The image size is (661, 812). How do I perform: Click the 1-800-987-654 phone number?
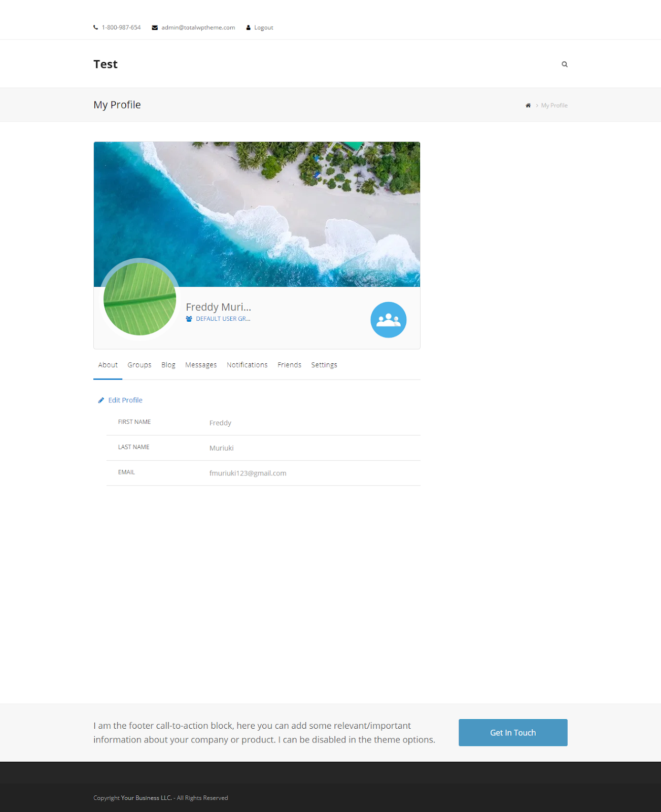coord(121,27)
